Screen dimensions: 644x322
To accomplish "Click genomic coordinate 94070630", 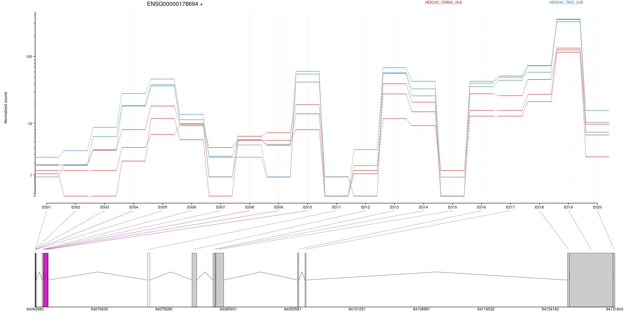I will pyautogui.click(x=99, y=309).
